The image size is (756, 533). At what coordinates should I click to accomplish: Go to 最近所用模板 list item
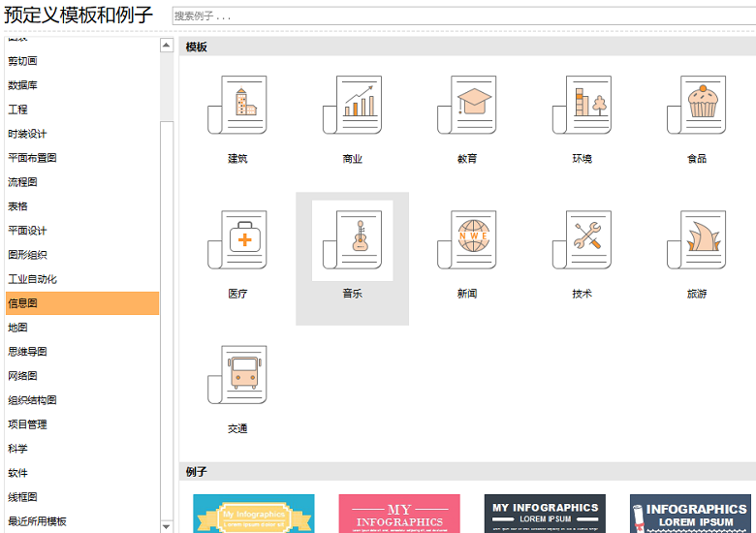click(38, 521)
